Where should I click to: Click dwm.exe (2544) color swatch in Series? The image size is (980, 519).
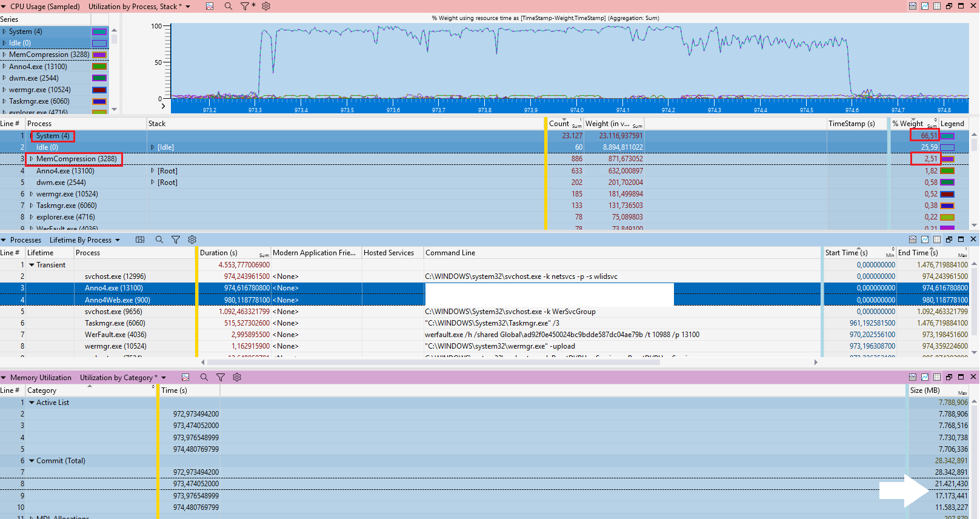tap(99, 78)
